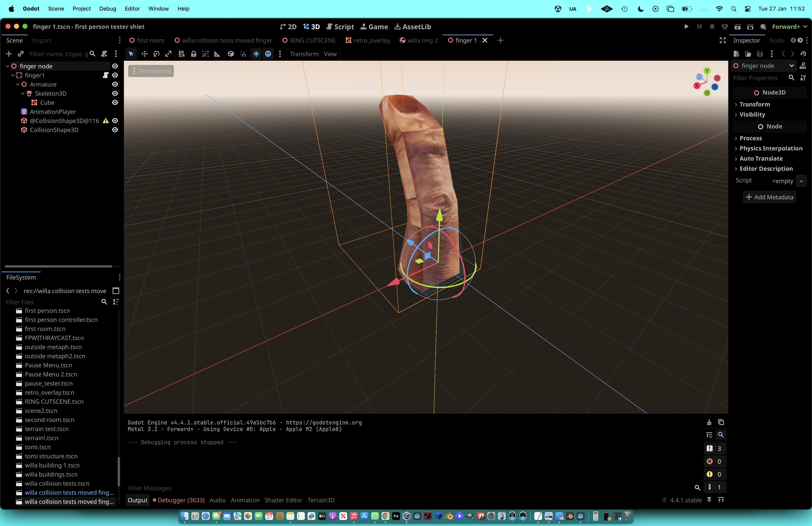Toggle preview environment globe icon
The width and height of the screenshot is (812, 526).
pos(268,54)
